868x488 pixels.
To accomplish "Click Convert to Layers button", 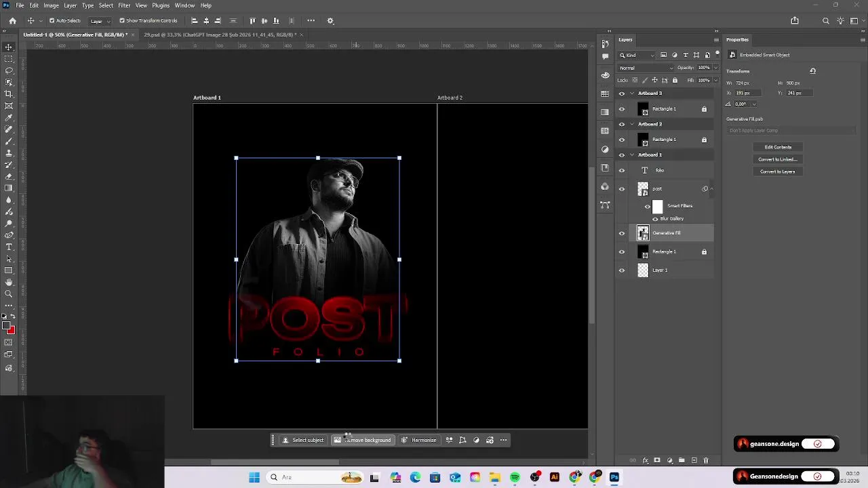I will coord(778,171).
